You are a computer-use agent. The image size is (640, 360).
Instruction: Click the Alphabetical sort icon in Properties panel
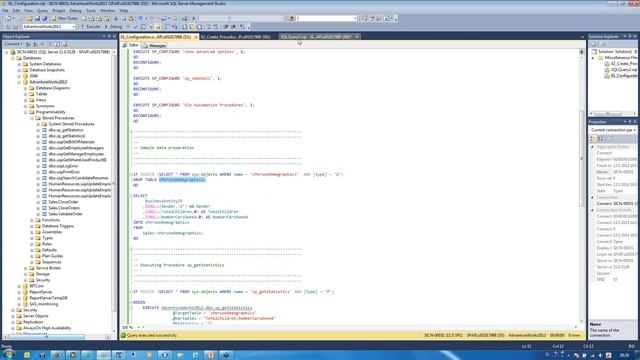pyautogui.click(x=600, y=139)
